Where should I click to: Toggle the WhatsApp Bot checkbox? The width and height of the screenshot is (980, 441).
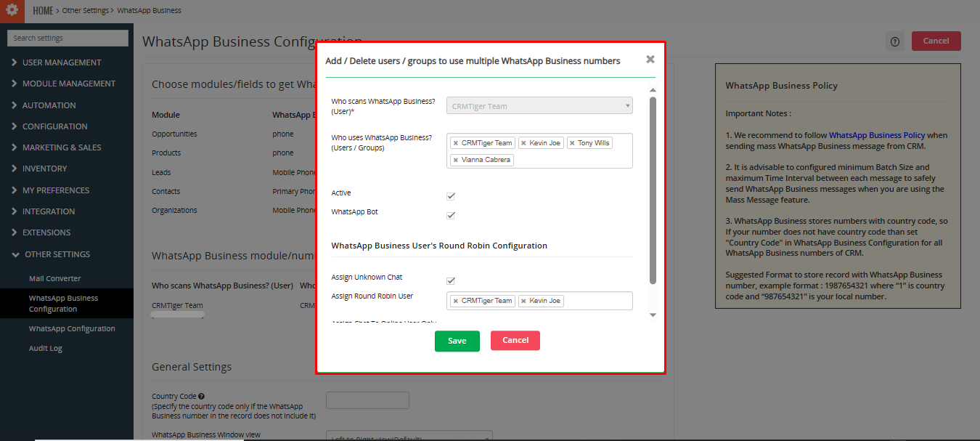[451, 215]
